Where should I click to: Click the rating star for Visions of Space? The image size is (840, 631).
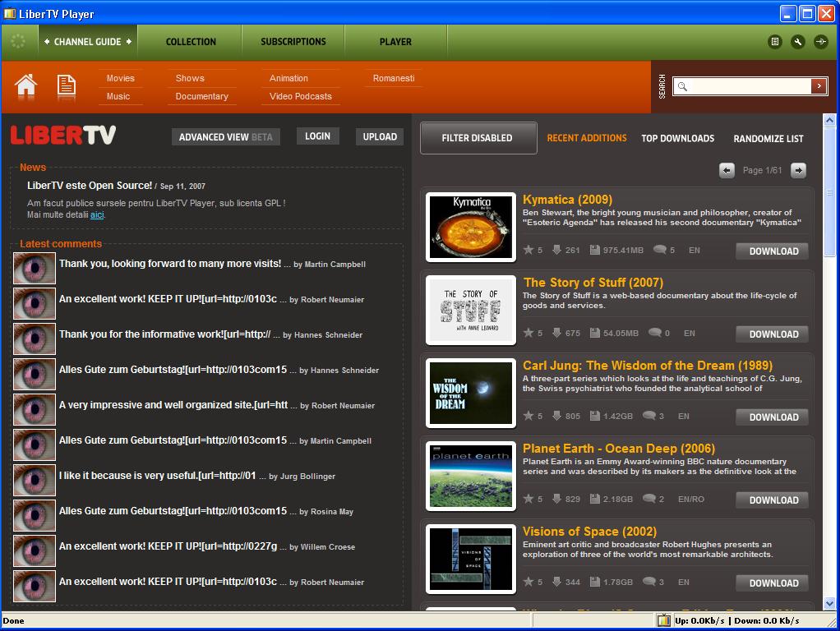528,582
